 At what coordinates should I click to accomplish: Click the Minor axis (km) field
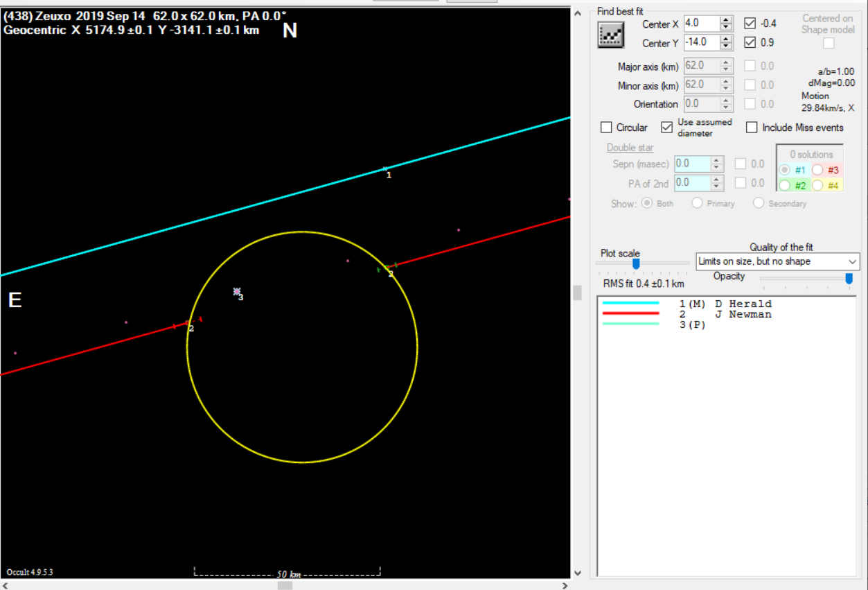click(x=702, y=85)
